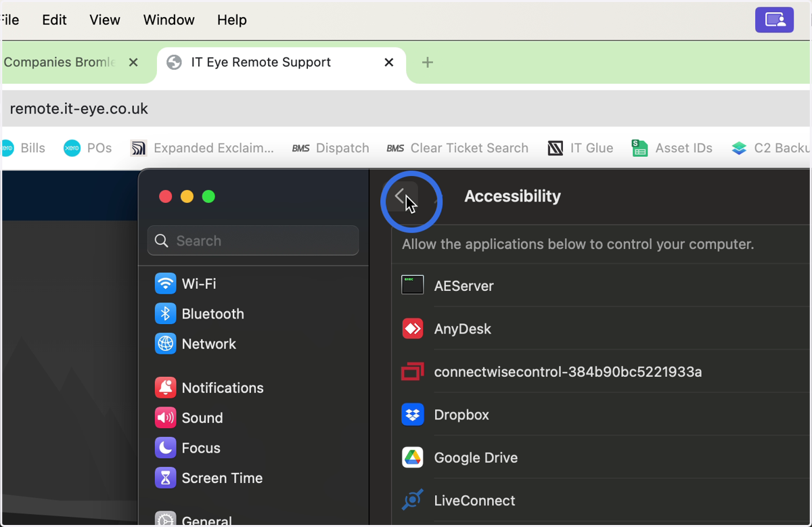This screenshot has width=812, height=527.
Task: Open the xero Bills bookmark
Action: tap(24, 148)
